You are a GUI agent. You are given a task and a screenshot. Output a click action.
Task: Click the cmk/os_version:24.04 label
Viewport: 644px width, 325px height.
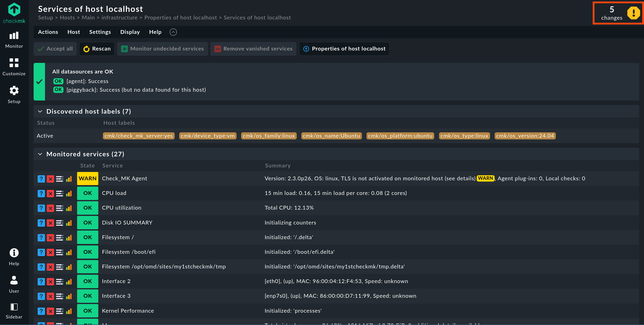click(x=525, y=136)
